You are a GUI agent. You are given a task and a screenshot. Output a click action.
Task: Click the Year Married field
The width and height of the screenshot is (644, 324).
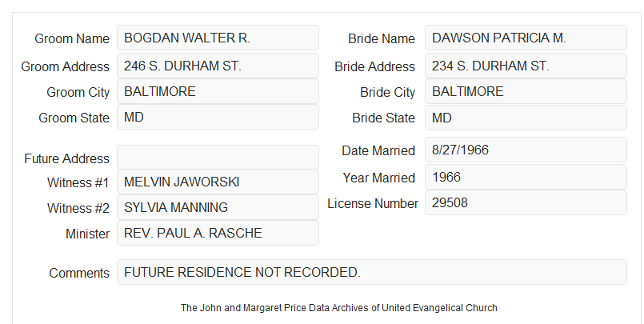(x=526, y=177)
